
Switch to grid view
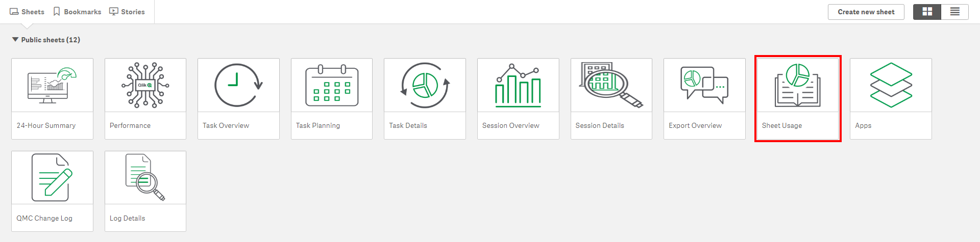pos(927,12)
